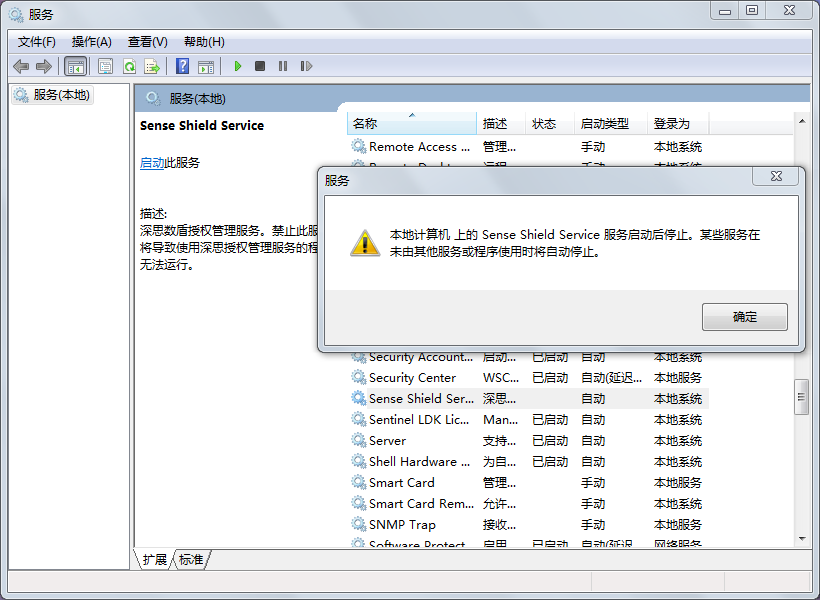820x600 pixels.
Task: Click the services icon in the window title bar
Action: 16,14
